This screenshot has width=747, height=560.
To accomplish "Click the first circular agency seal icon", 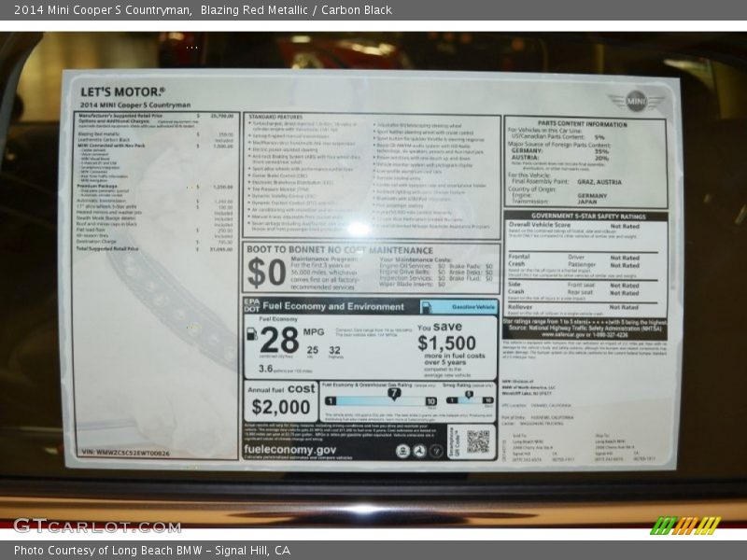I will point(402,451).
